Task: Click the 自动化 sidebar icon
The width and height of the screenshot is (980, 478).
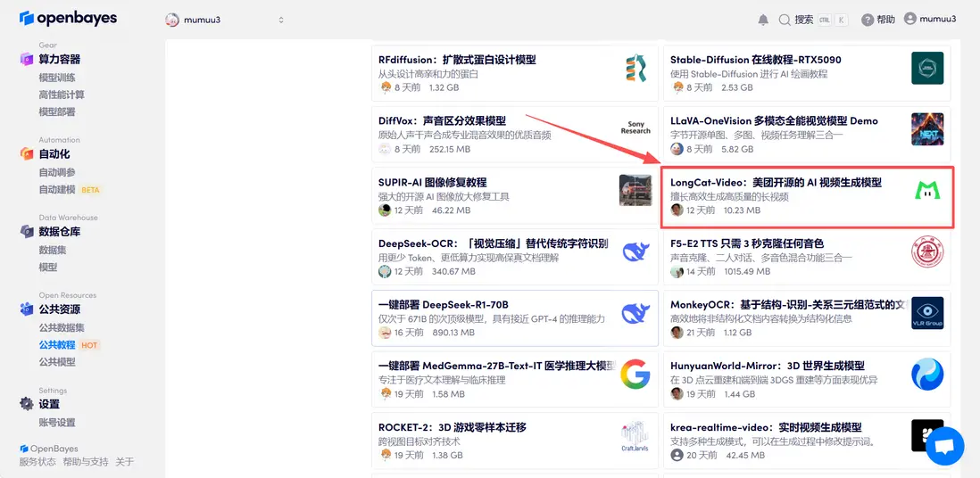Action: [26, 153]
